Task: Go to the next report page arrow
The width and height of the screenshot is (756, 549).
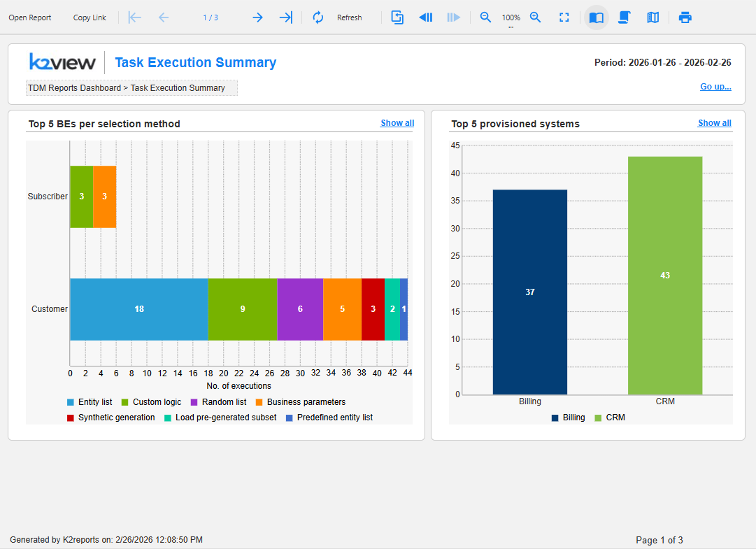Action: 257,17
